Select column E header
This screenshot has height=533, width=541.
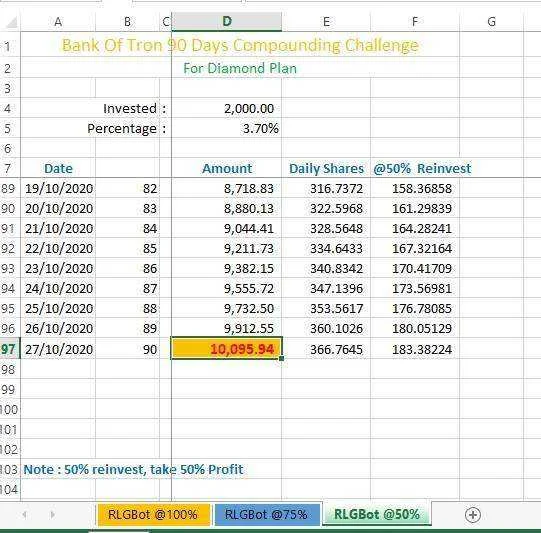[x=326, y=22]
